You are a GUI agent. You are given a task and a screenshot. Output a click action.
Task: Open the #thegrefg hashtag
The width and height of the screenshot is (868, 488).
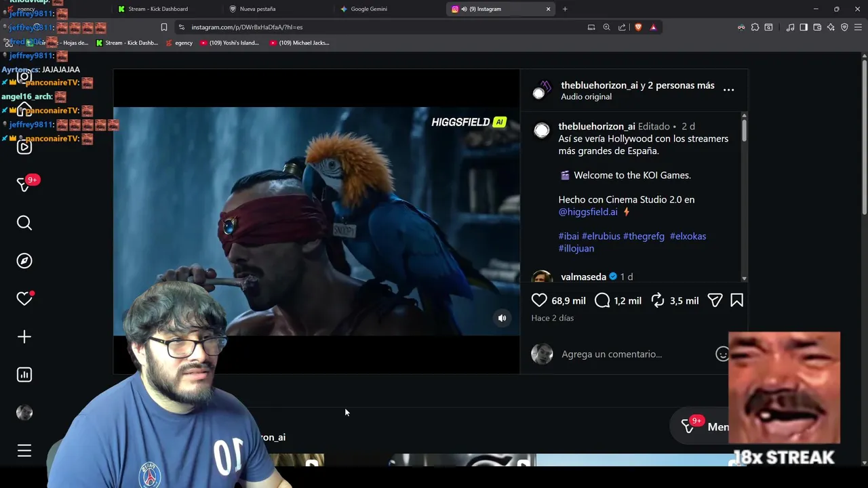(644, 236)
